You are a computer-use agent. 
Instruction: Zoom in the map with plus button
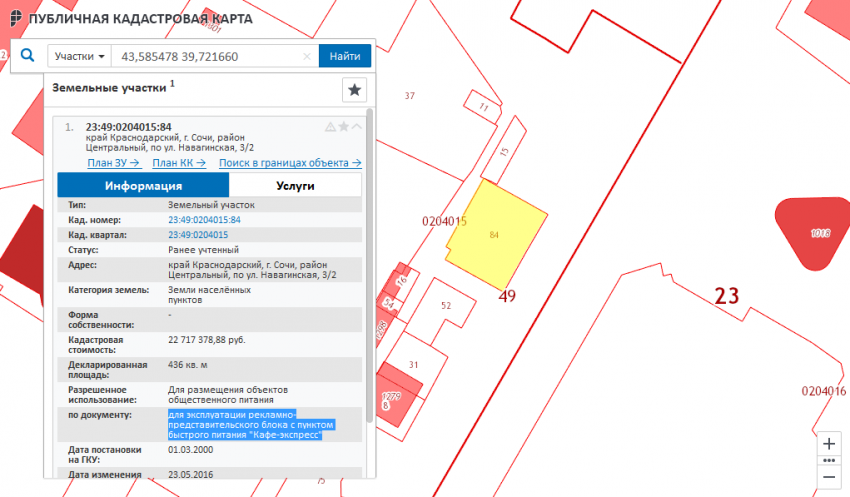click(x=827, y=443)
